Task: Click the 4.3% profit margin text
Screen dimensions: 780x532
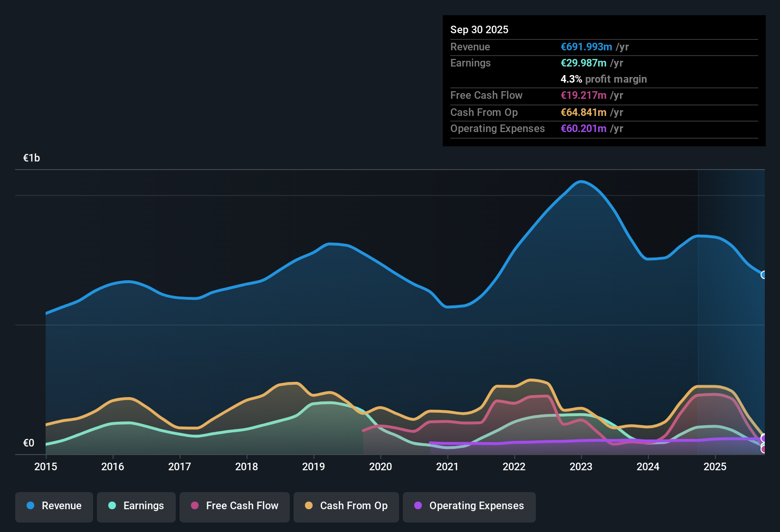Action: (x=603, y=79)
